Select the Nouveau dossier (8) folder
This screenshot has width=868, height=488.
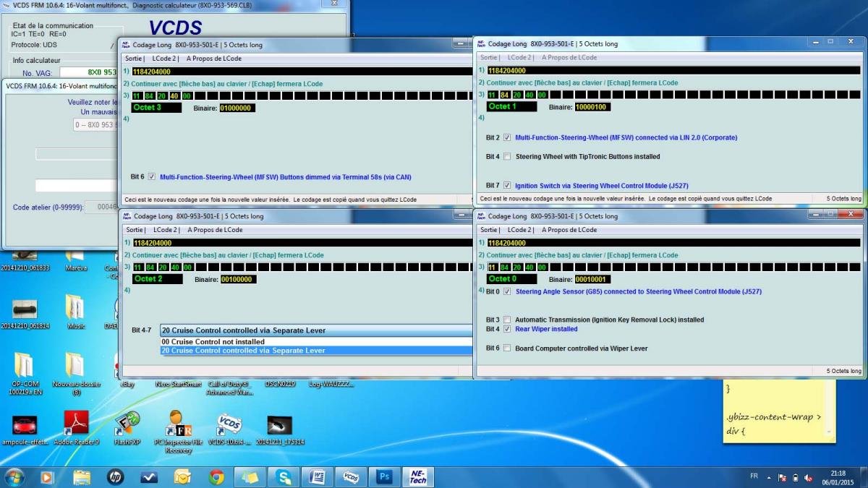click(76, 374)
